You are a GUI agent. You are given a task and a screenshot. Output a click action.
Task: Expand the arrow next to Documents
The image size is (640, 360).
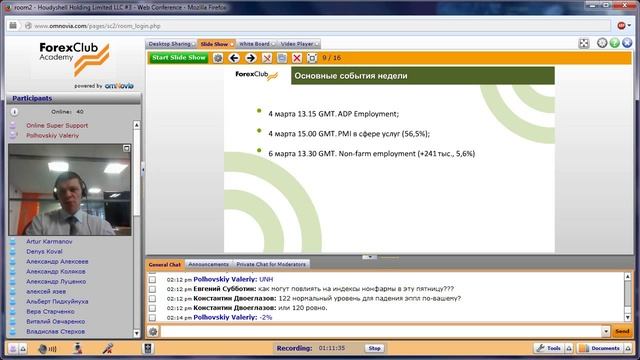(628, 348)
